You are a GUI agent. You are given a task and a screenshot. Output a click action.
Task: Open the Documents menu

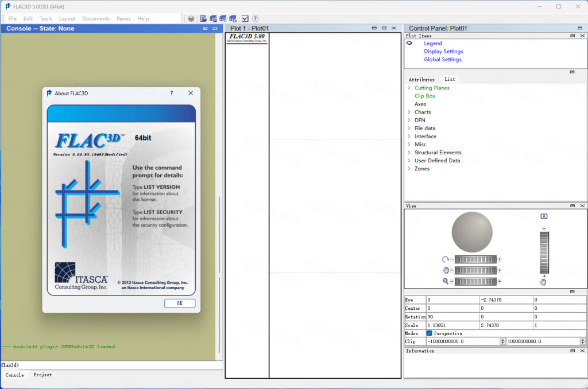96,18
